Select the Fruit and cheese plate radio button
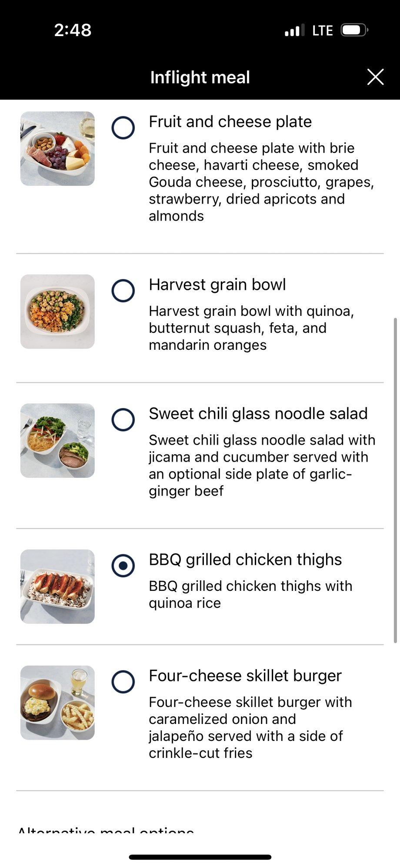Screen dimensions: 400x868 (123, 127)
